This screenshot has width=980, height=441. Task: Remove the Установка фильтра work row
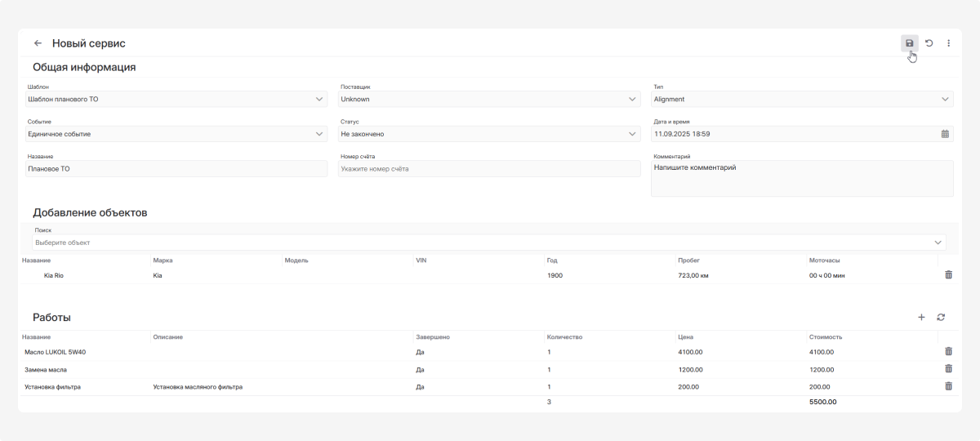(948, 386)
